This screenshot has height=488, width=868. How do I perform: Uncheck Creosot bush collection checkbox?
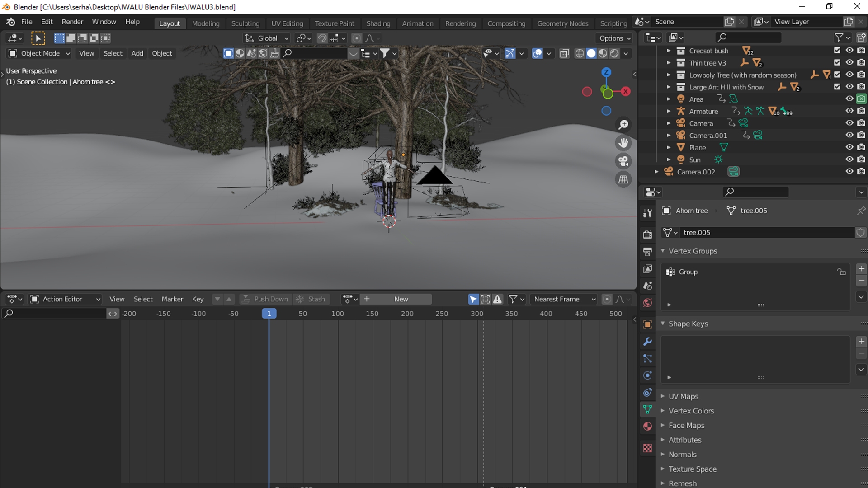[x=837, y=51]
